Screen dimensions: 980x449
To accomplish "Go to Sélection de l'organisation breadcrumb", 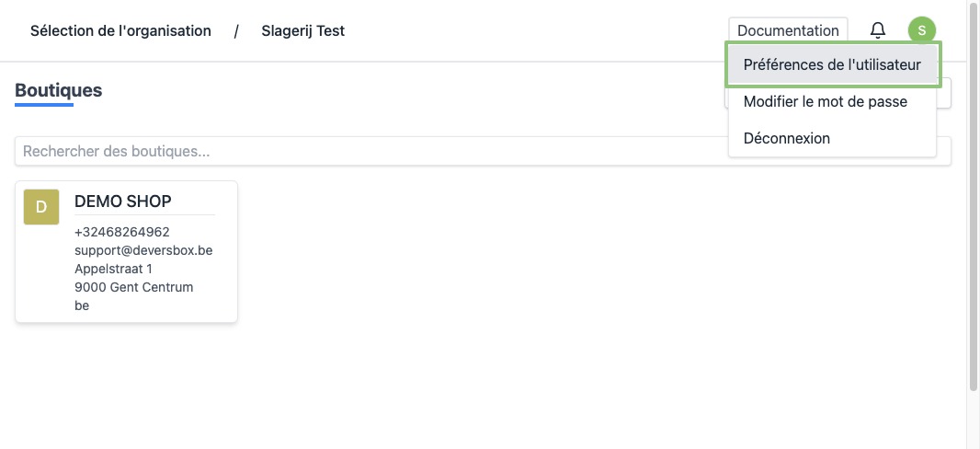I will [120, 30].
